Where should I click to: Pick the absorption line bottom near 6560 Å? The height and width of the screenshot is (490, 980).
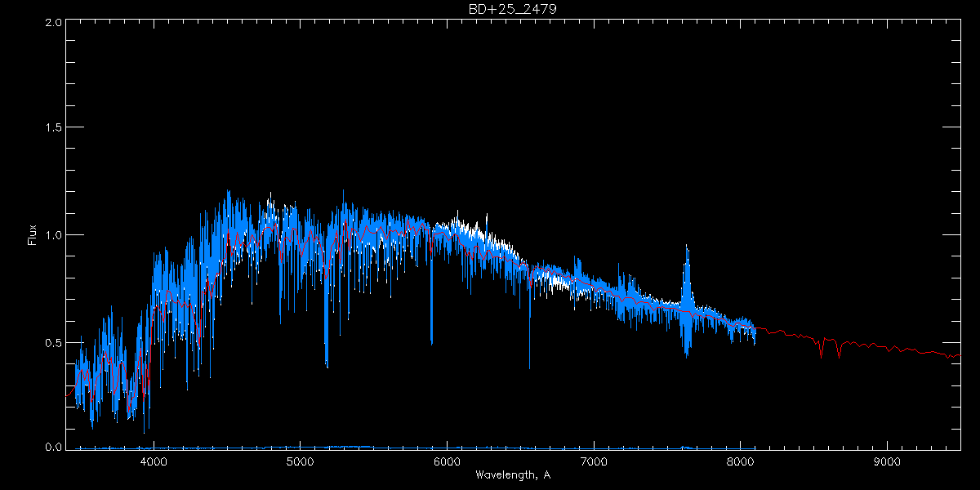(x=529, y=367)
